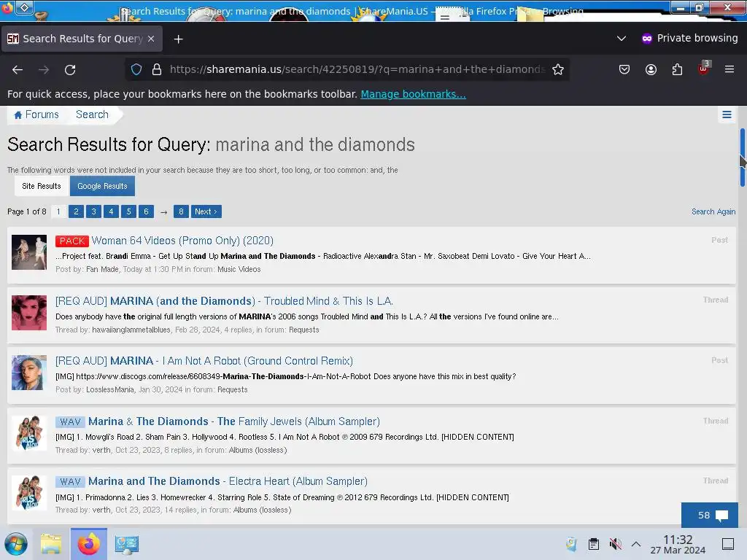Open the hawaiianglammetalblues user profile
Screen dimensions: 747x560
click(131, 330)
